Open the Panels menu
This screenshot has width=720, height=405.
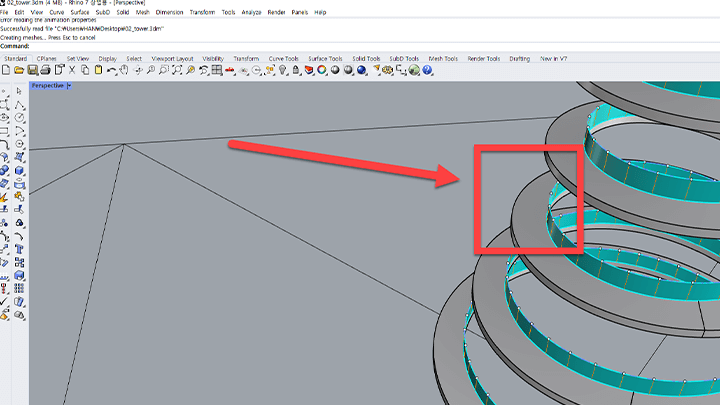click(x=299, y=12)
